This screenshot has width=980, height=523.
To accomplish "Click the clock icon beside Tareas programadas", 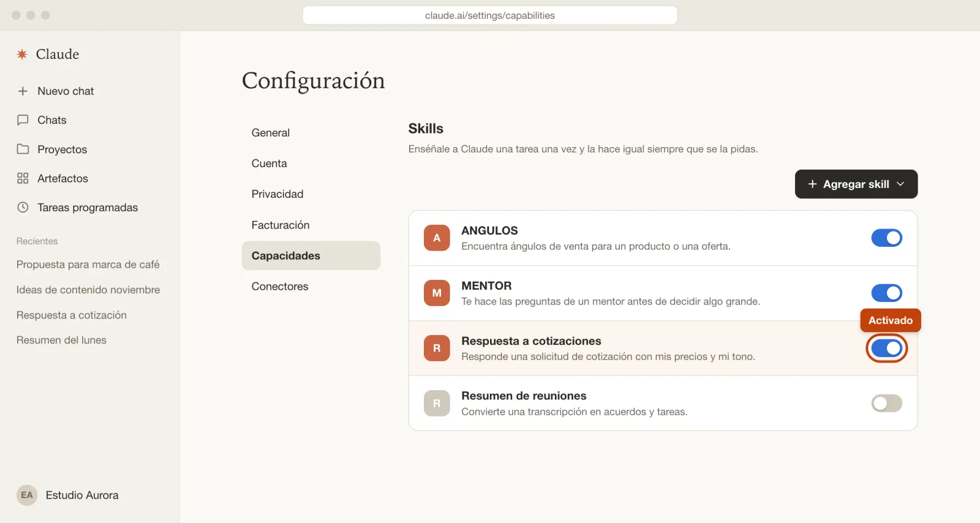I will click(x=23, y=207).
